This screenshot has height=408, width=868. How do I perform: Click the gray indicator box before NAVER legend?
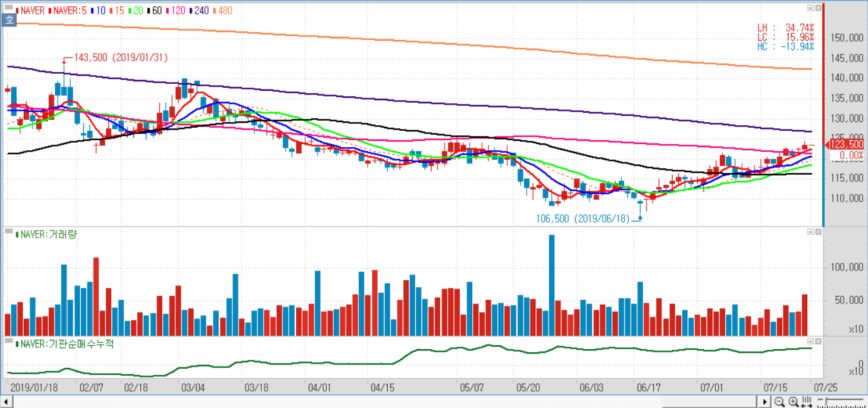8,9
